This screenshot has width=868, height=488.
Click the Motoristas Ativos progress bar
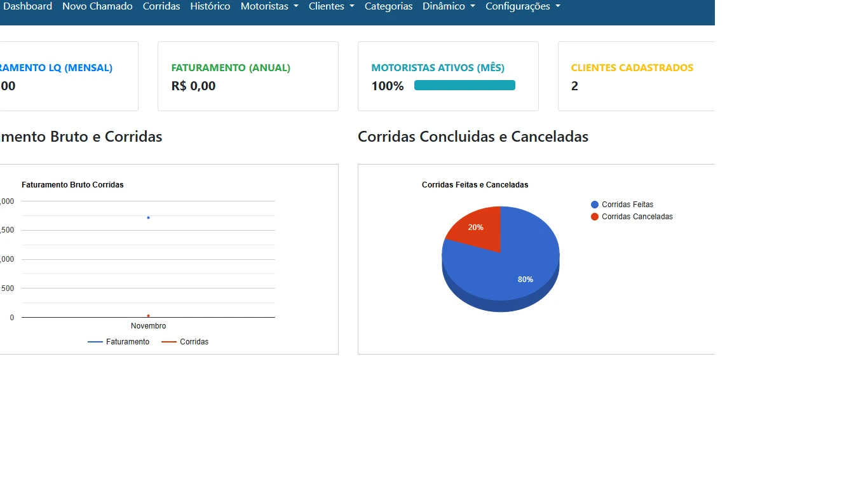click(465, 85)
